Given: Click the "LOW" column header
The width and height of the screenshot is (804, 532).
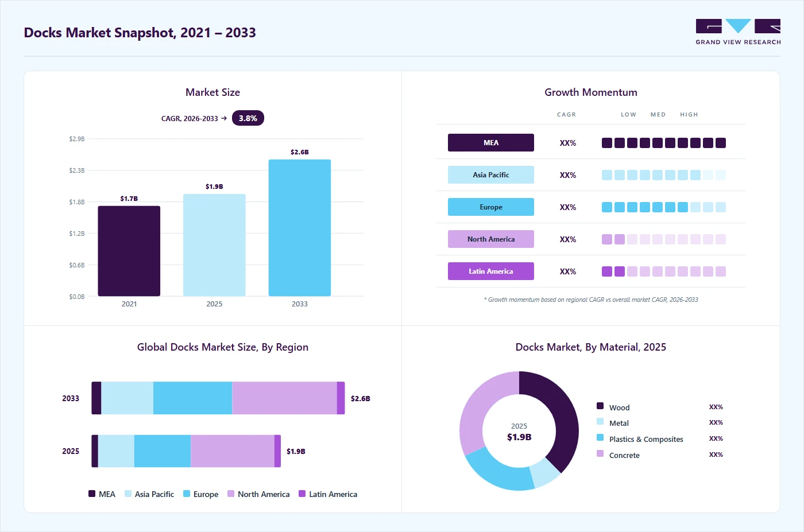Looking at the screenshot, I should point(628,115).
